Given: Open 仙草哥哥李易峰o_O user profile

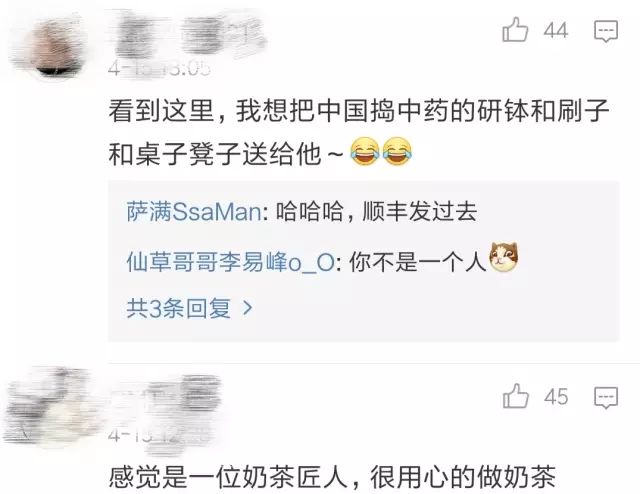Looking at the screenshot, I should coord(230,262).
